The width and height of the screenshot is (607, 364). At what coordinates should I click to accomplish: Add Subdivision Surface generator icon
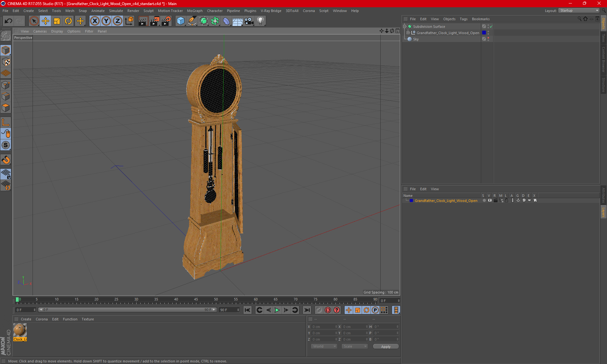tap(204, 21)
